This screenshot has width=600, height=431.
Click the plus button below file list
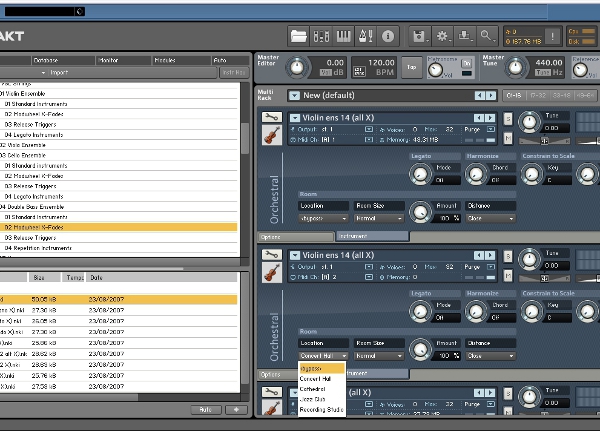pyautogui.click(x=236, y=410)
